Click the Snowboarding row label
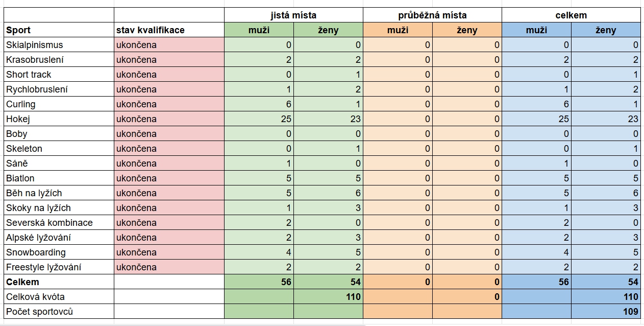 tap(59, 252)
